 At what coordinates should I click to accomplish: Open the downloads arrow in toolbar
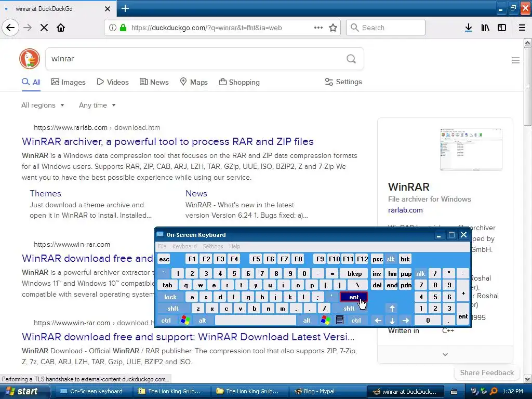pyautogui.click(x=469, y=28)
